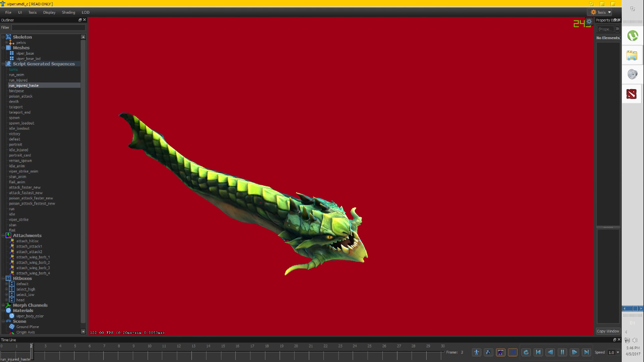Screen dimensions: 644x362
Task: Select the viper_strike_anim sequence
Action: 24,171
